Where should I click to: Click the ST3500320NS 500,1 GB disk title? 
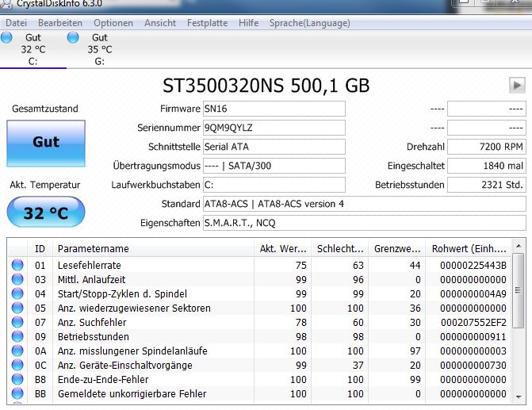point(266,86)
